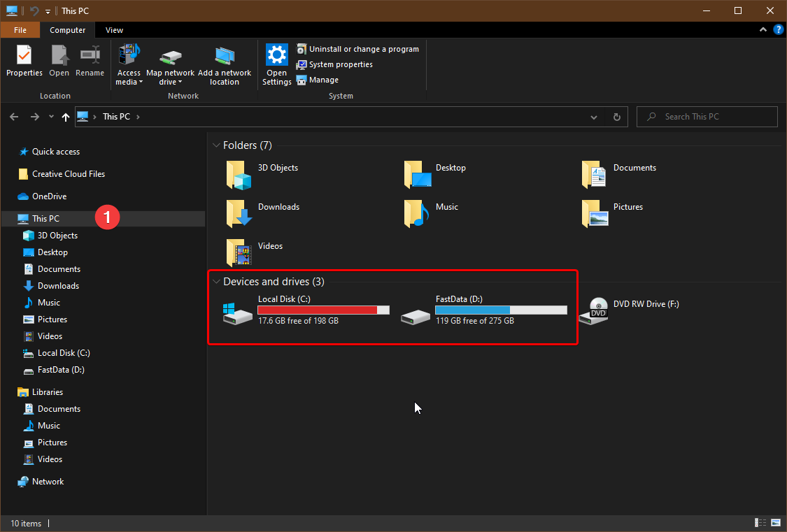Viewport: 787px width, 532px height.
Task: Select the Desktop folder icon
Action: (x=418, y=175)
